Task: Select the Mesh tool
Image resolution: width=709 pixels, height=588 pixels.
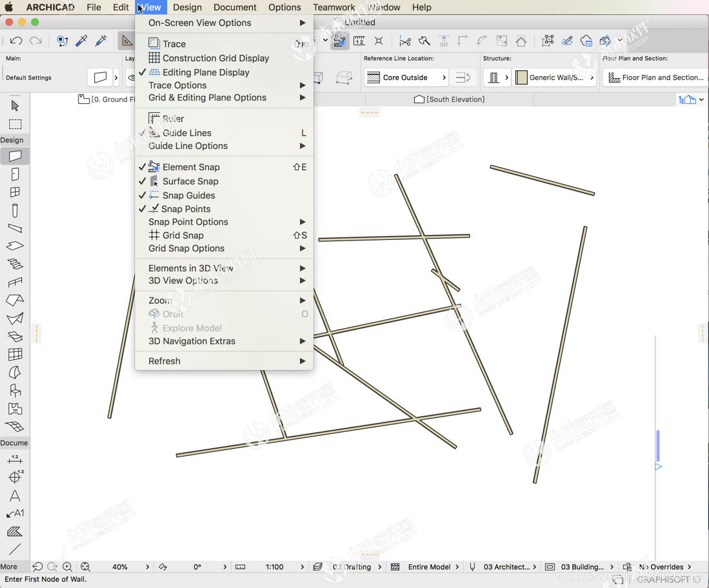Action: tap(15, 427)
